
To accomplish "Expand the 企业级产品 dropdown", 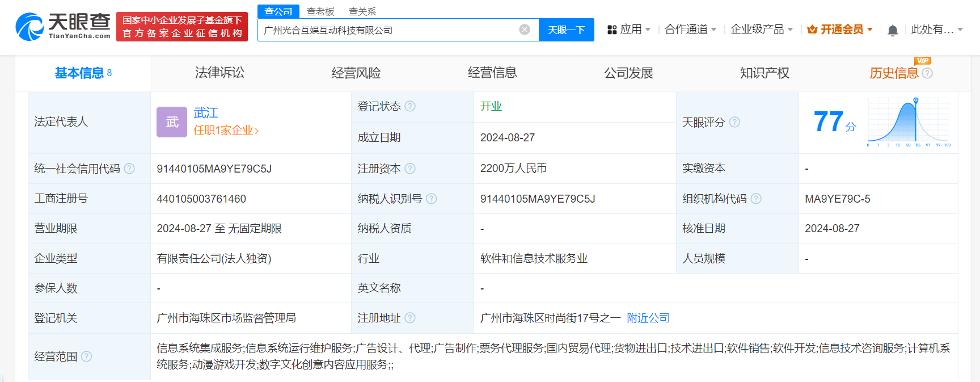I will click(761, 30).
